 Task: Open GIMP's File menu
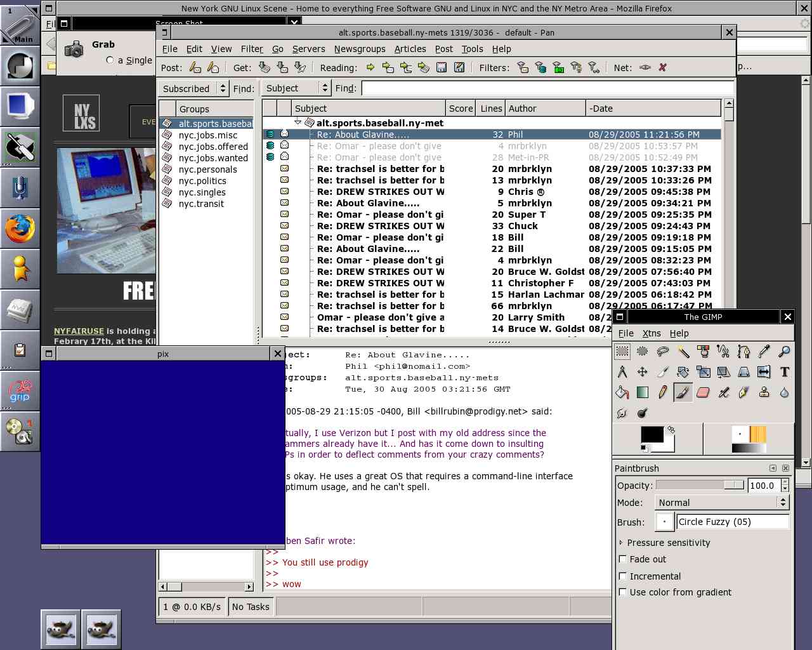coord(626,333)
